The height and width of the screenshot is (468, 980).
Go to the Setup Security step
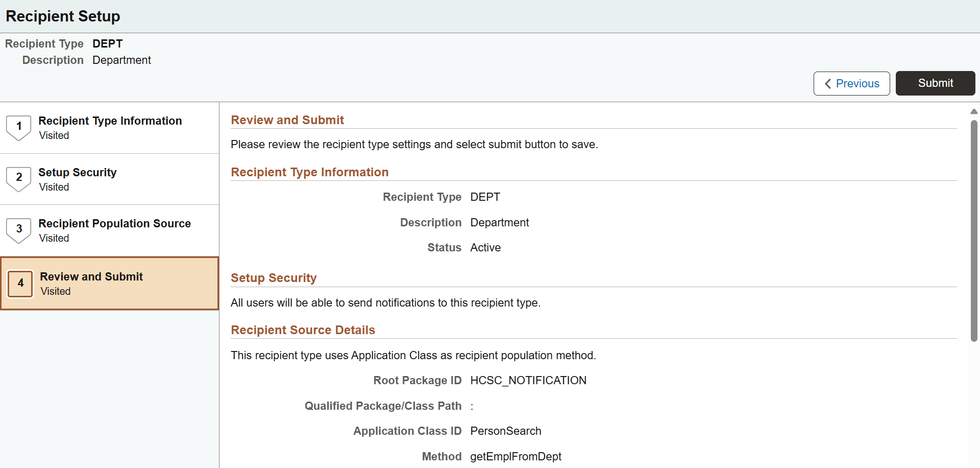tap(77, 173)
